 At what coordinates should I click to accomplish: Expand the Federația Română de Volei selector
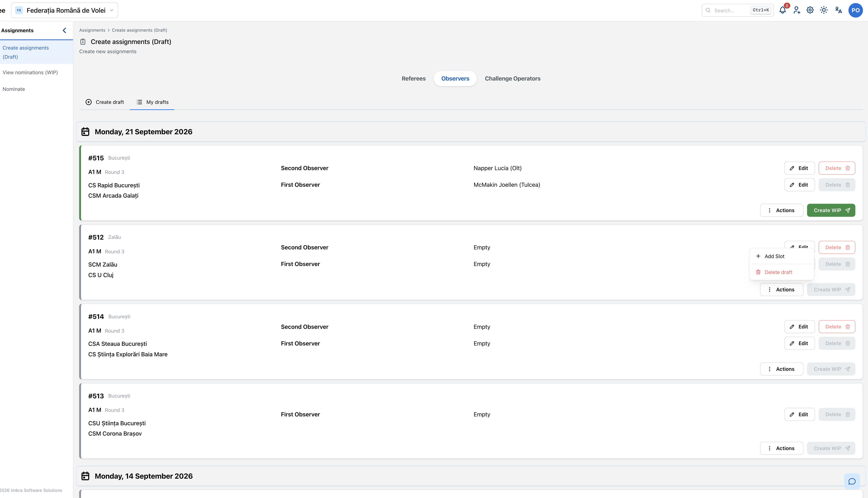tap(65, 10)
